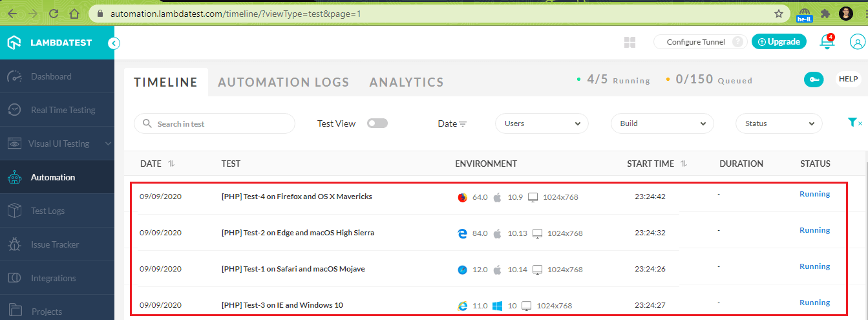Open the browser extensions puzzle icon
This screenshot has height=320, width=868.
point(825,13)
